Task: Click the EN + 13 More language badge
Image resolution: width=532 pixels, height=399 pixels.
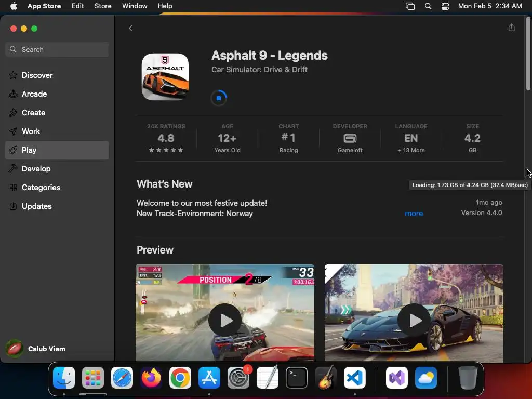Action: pos(411,138)
